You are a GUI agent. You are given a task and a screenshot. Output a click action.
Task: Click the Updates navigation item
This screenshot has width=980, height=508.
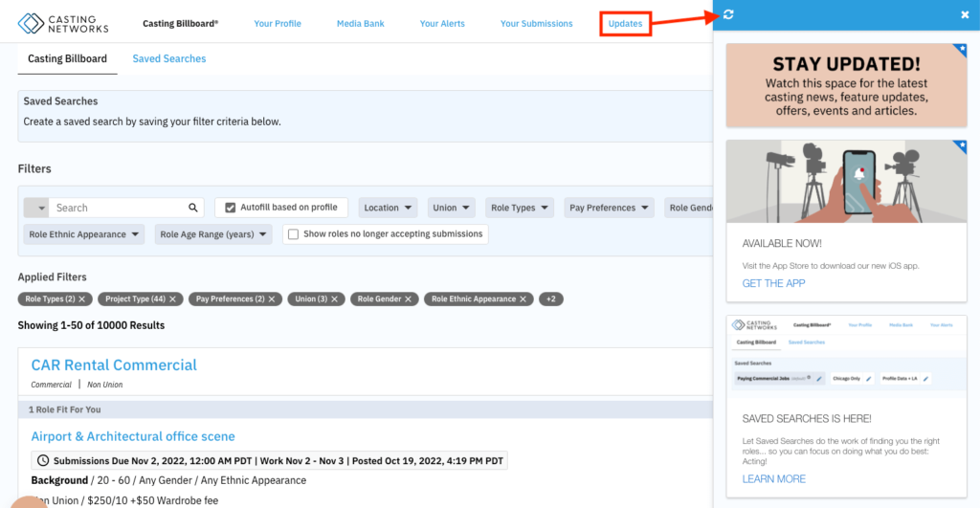626,24
